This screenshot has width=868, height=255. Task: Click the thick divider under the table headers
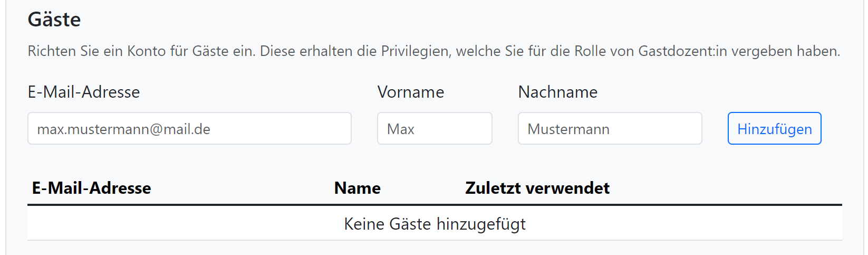(x=435, y=205)
